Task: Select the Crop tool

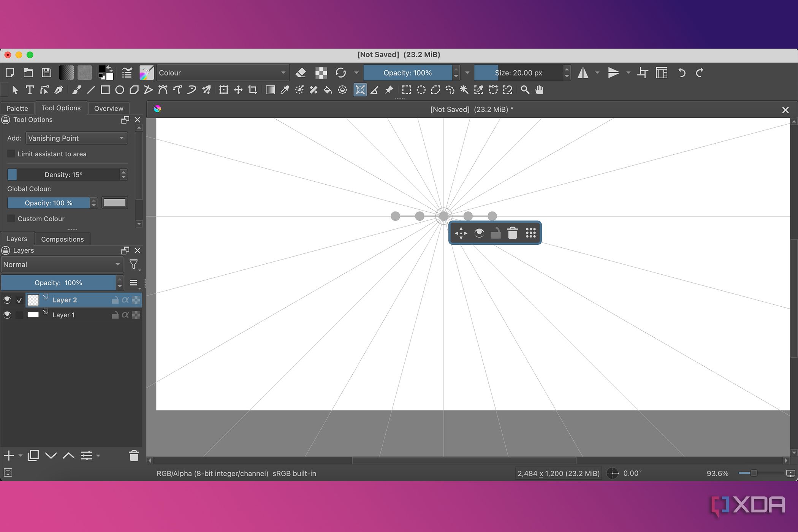Action: [x=253, y=90]
